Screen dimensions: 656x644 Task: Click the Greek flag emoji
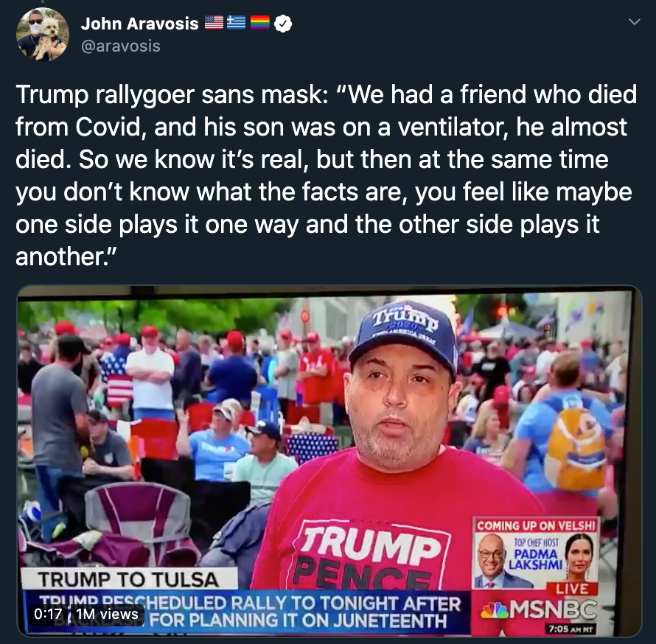point(237,23)
